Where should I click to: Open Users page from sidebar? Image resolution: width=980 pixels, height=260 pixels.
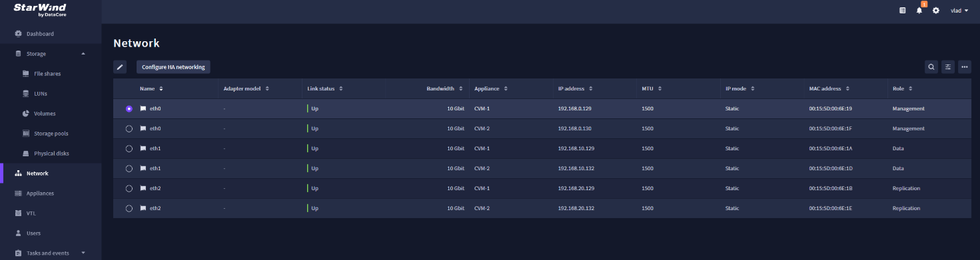[33, 233]
